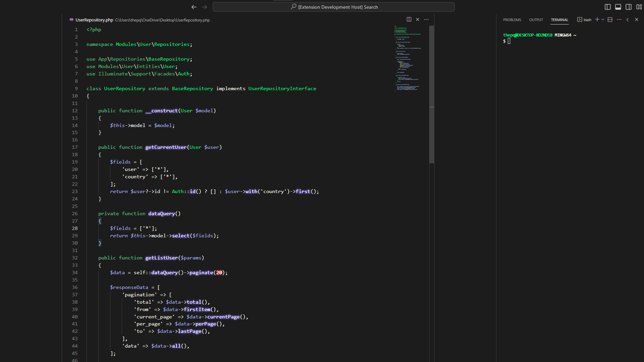Close the UserRepository.php editor
This screenshot has height=362, width=644.
pos(418,19)
